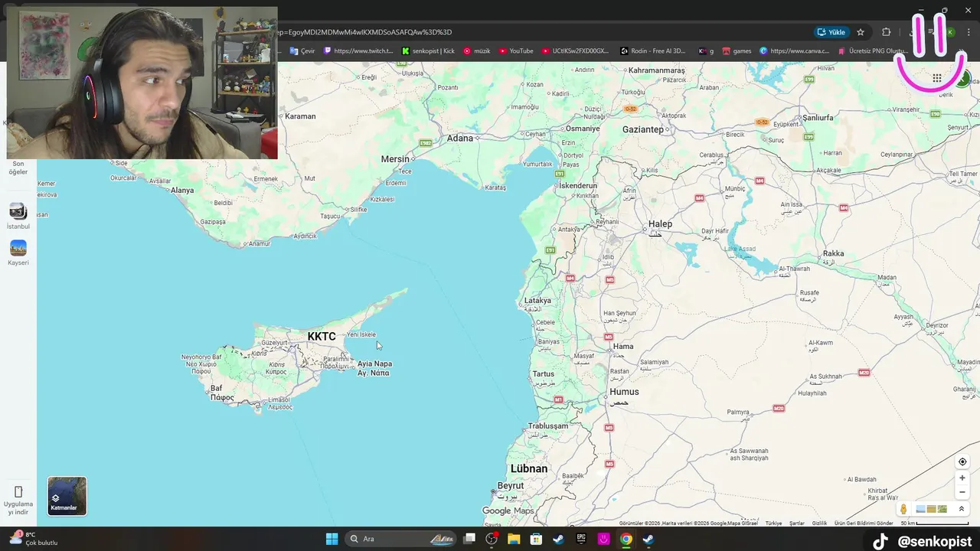Click the Son öğeler label
Viewport: 980px width, 551px height.
click(18, 168)
